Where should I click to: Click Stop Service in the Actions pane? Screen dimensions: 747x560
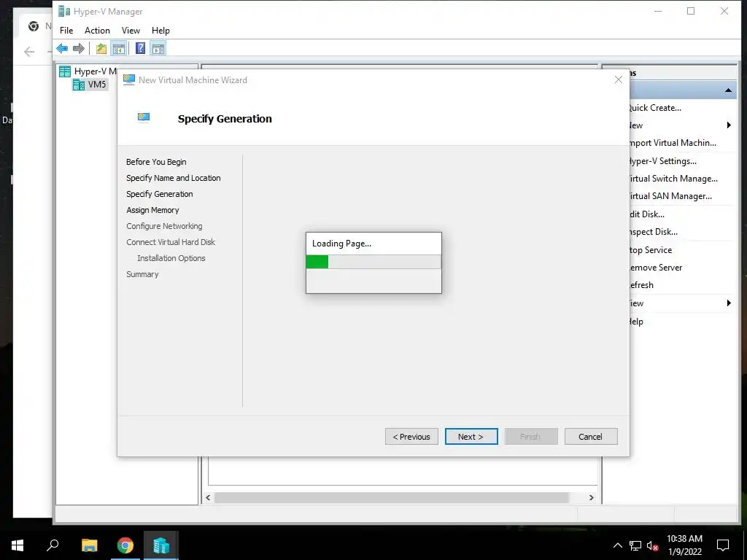pos(651,250)
